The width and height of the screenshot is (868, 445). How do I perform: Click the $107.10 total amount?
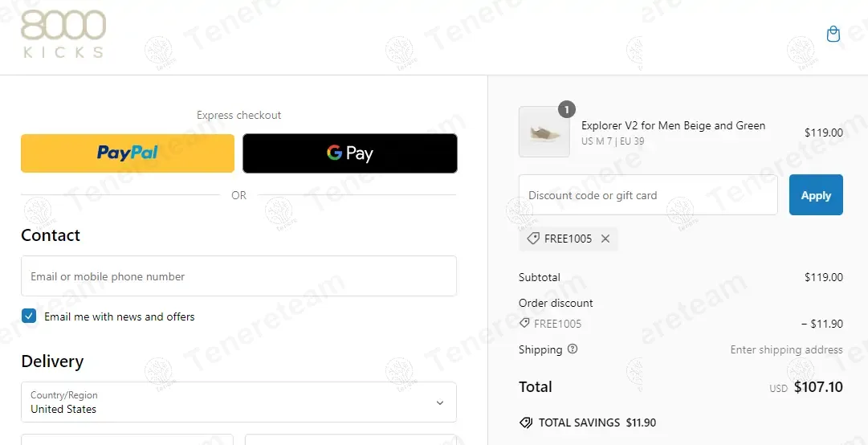point(818,387)
